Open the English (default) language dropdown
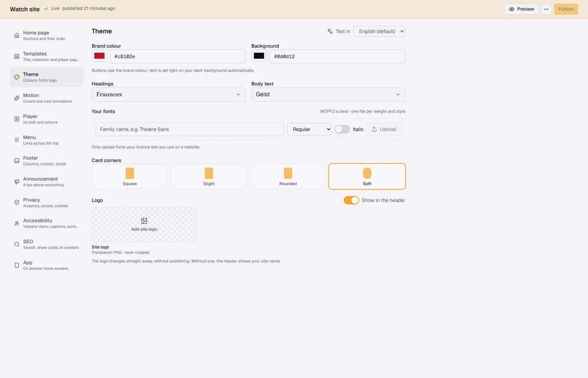The image size is (588, 378). point(379,31)
